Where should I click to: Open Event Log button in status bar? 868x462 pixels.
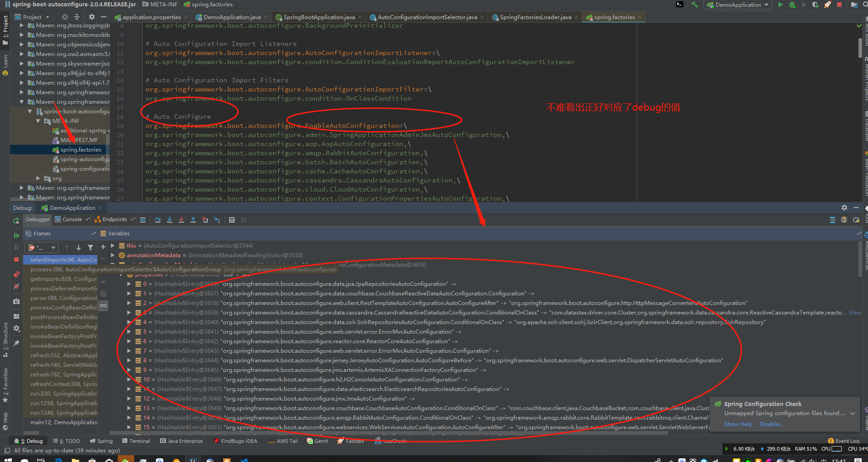point(844,441)
